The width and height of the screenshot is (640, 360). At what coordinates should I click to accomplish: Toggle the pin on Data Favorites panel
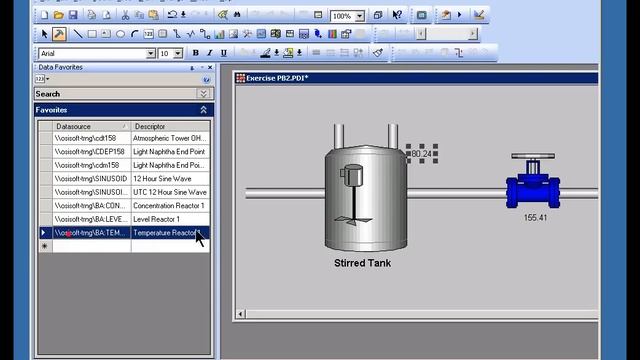click(192, 68)
